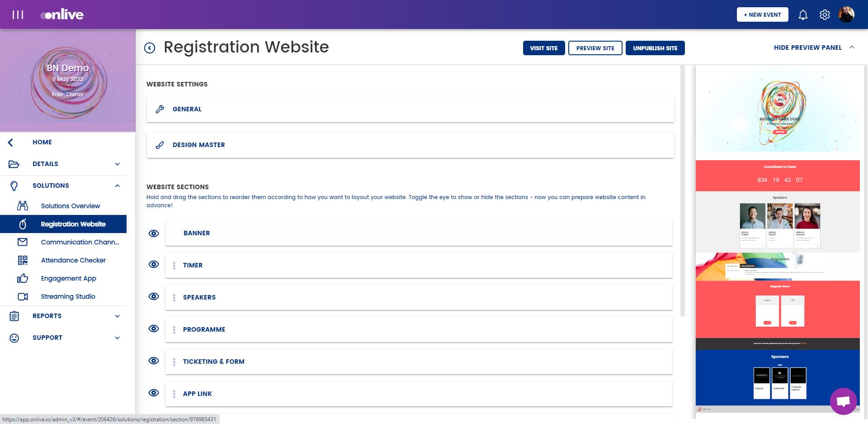Expand the DETAILS sidebar chevron
Viewport: 868px width, 424px height.
point(117,164)
